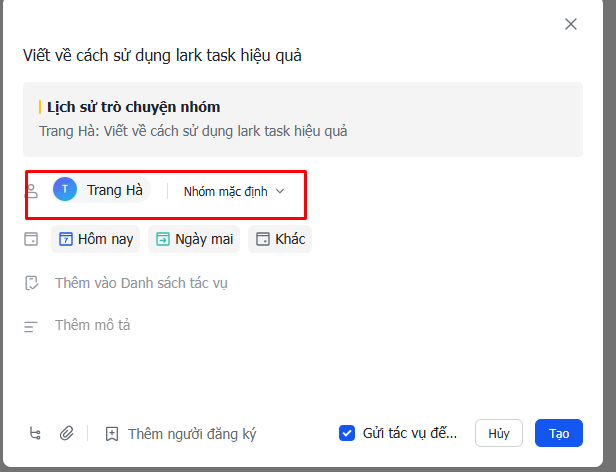Click the quoted message 'Trang Hà: Viết về...'
This screenshot has width=616, height=472.
click(193, 131)
